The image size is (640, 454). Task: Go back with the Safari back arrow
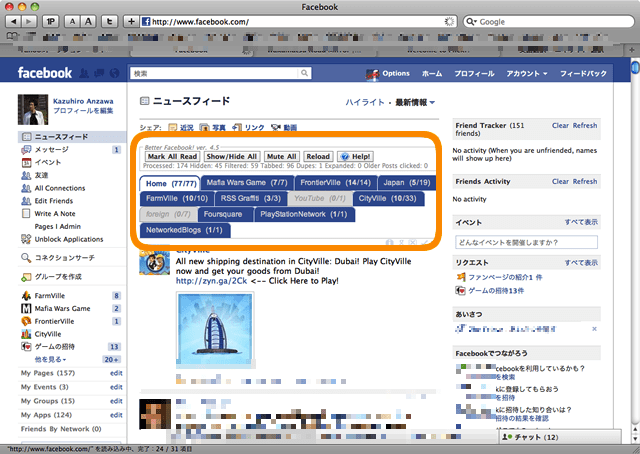pos(13,22)
